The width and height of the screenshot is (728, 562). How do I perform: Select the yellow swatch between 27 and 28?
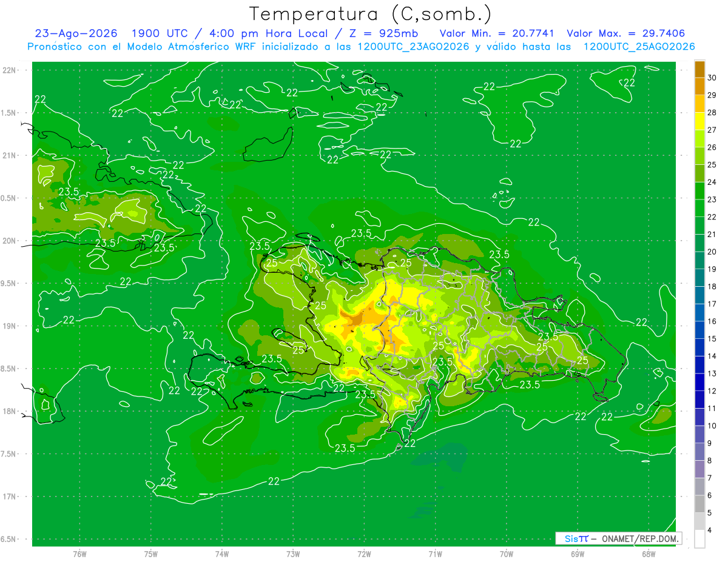click(699, 121)
